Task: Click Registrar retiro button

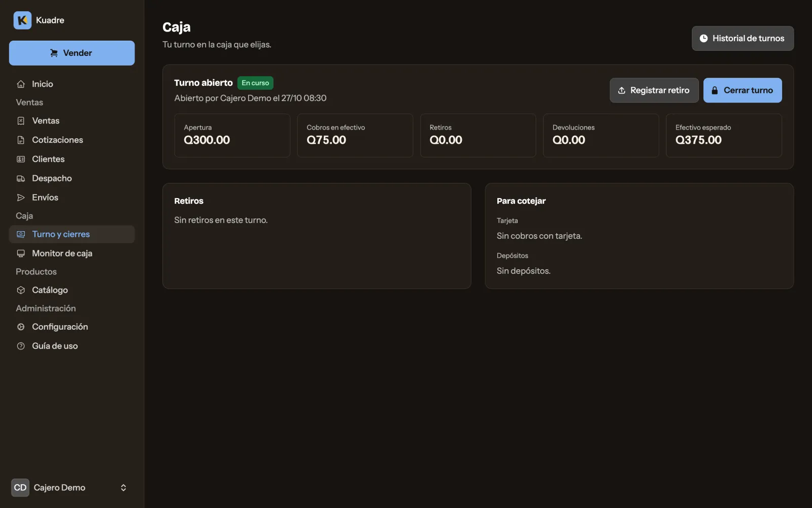Action: click(654, 90)
